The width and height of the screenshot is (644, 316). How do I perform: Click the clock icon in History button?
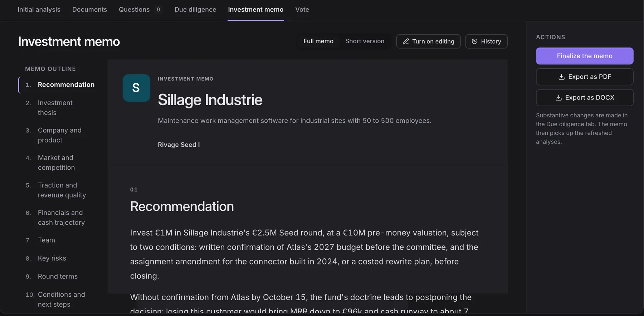[474, 42]
